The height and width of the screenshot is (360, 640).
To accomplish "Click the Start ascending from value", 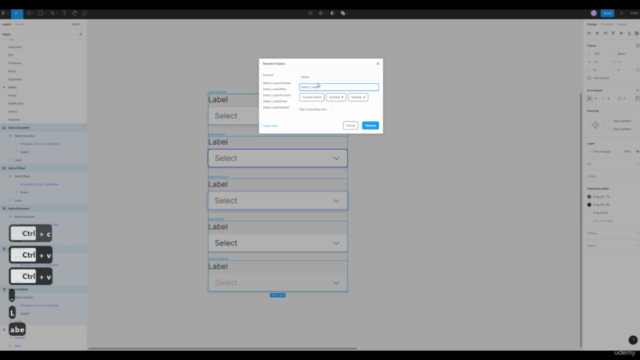I will tap(332, 109).
